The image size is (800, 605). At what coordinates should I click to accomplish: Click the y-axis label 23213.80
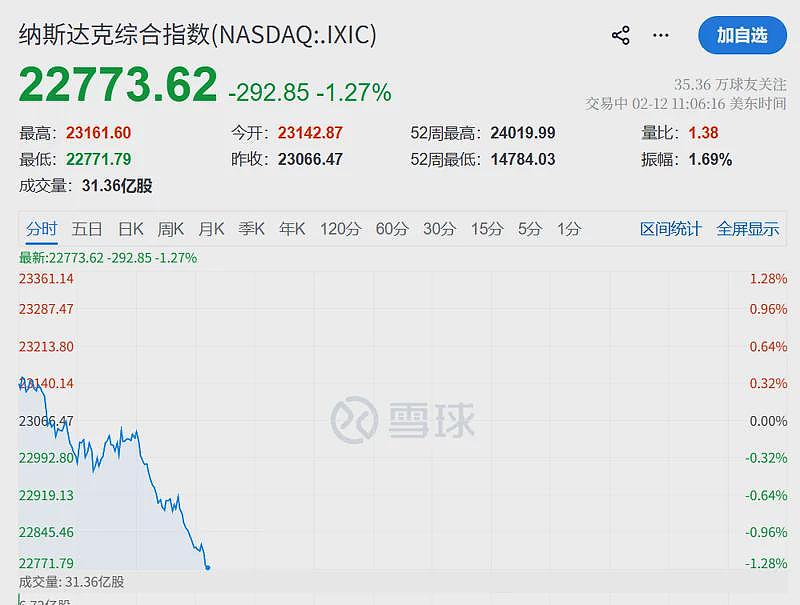tap(46, 347)
